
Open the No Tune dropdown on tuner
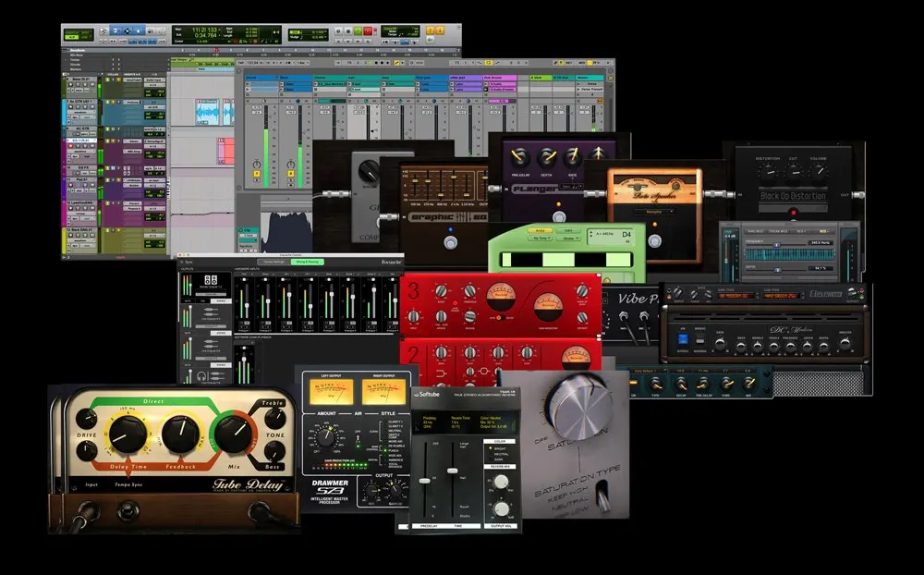(x=541, y=239)
